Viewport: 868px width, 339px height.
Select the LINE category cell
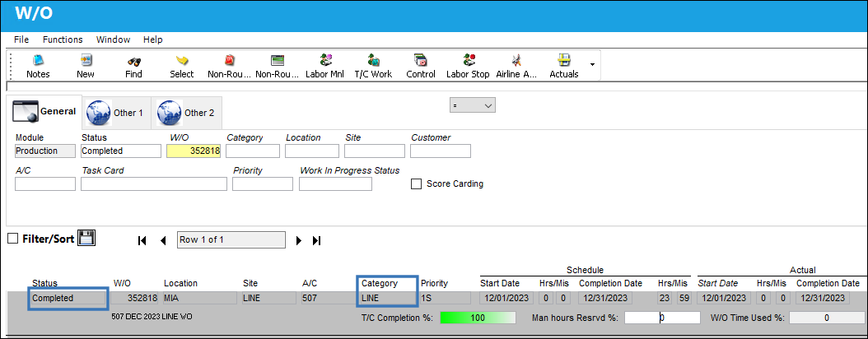[x=388, y=298]
